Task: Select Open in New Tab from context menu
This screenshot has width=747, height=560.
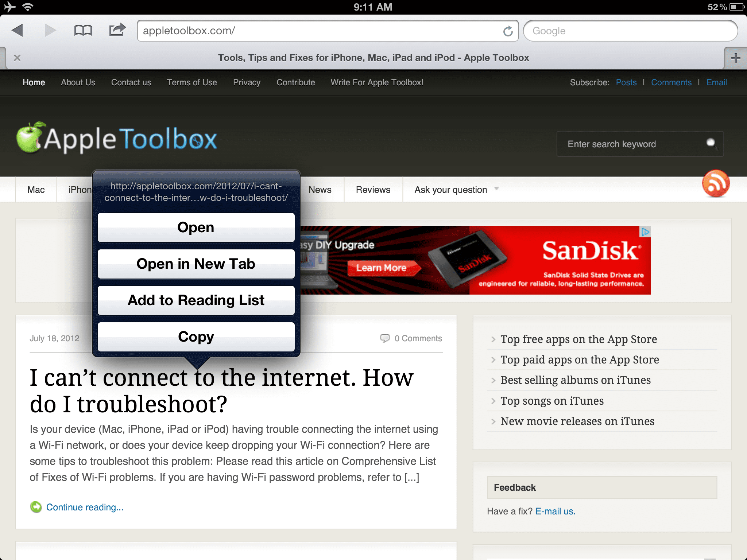Action: [197, 263]
